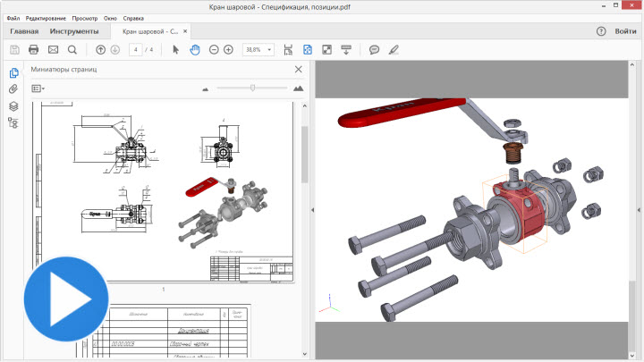Open the zoom percentage dropdown
This screenshot has height=362, width=644.
coord(258,49)
